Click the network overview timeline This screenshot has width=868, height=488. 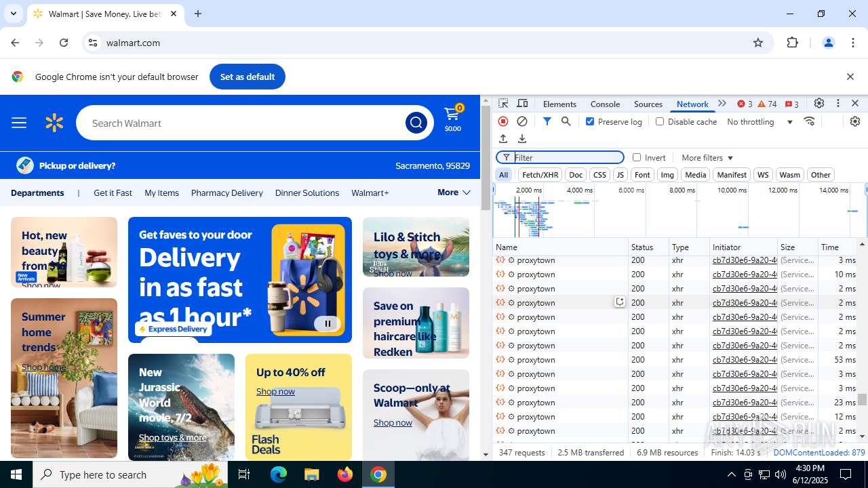[x=679, y=210]
